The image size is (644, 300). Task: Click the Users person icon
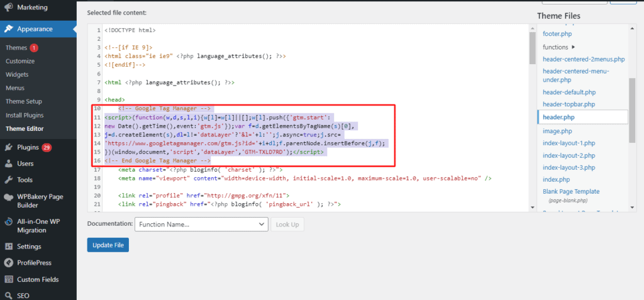(8, 164)
